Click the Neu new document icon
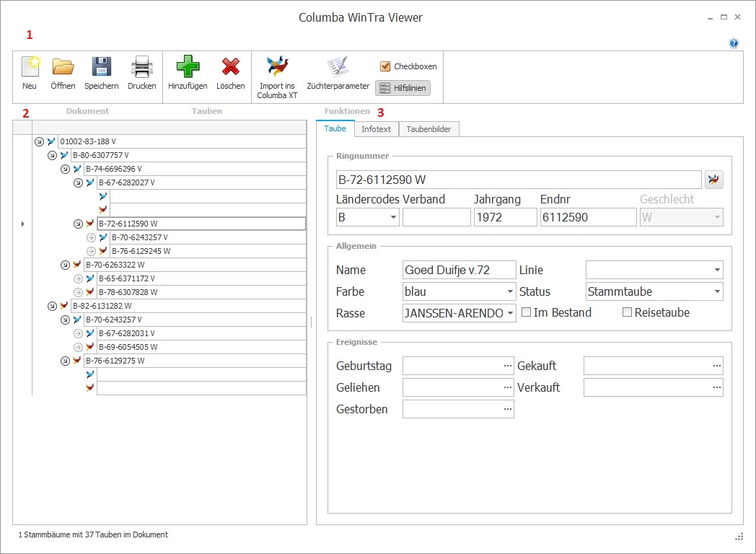This screenshot has width=756, height=554. click(30, 68)
